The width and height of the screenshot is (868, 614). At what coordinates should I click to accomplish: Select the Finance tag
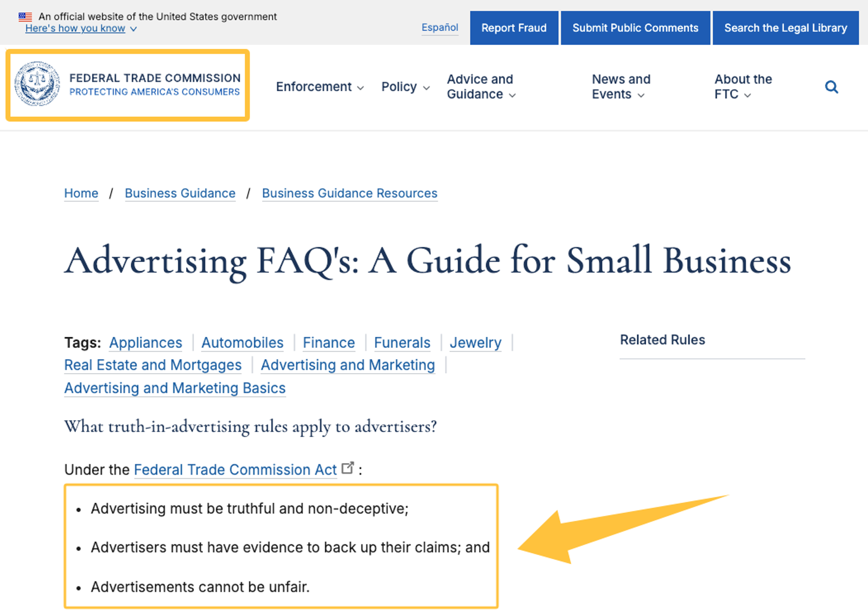point(329,343)
